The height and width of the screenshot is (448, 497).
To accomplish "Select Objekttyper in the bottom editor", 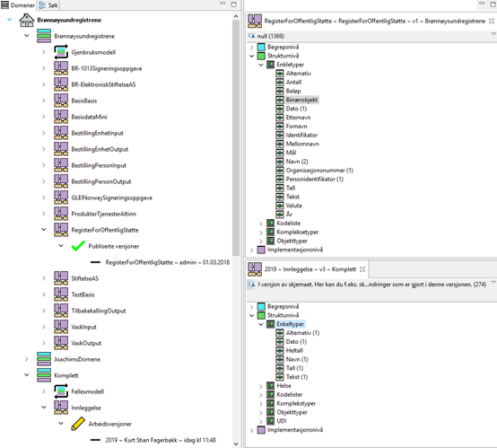I will pyautogui.click(x=292, y=412).
